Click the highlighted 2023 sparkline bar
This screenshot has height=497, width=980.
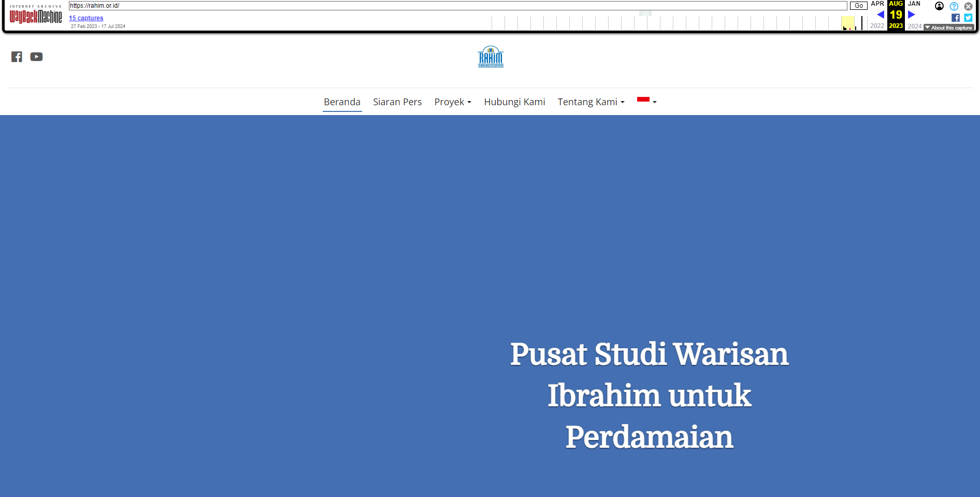point(848,23)
